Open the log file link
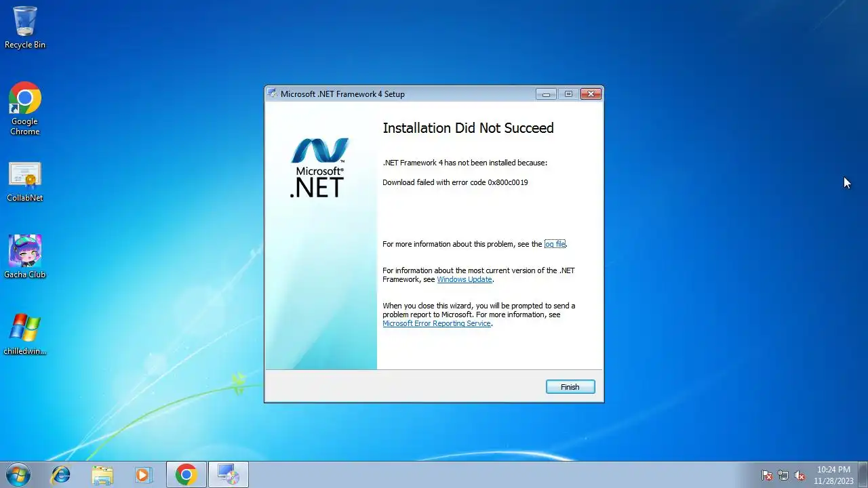868x488 pixels. pos(555,244)
